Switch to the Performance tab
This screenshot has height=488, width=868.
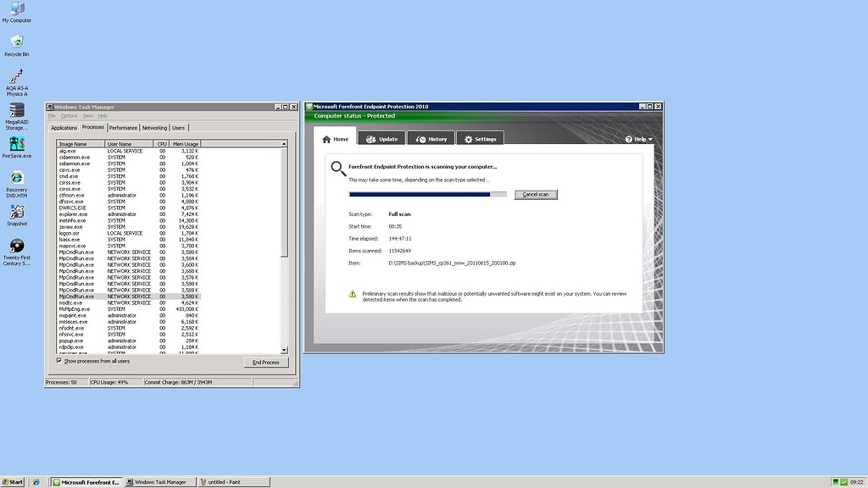125,127
